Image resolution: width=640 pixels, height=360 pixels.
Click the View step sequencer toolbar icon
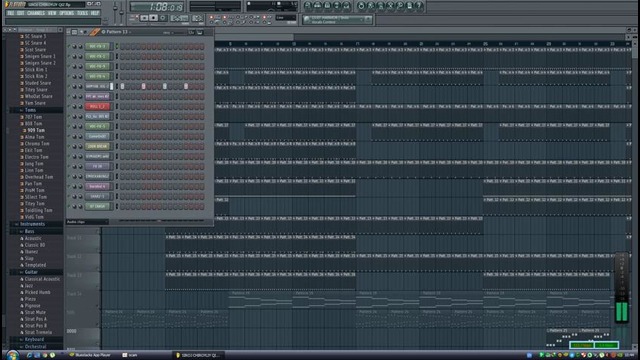pos(318,6)
